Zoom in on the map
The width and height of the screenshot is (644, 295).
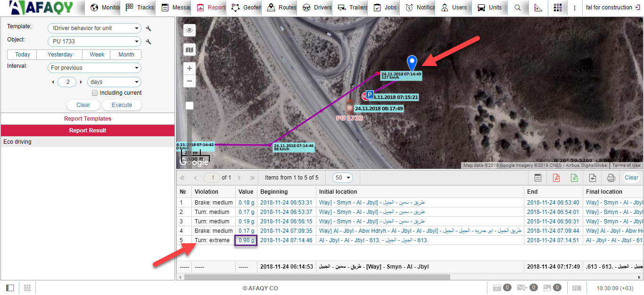coord(190,68)
